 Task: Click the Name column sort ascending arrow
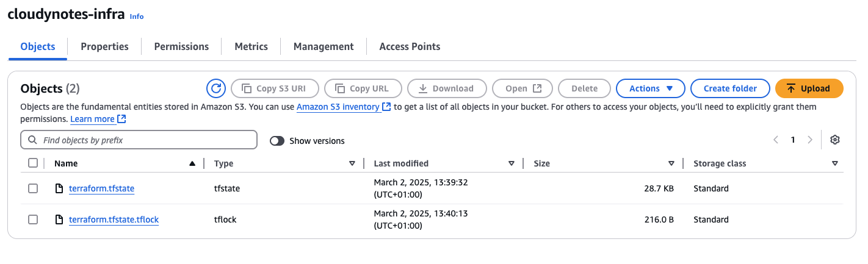pyautogui.click(x=192, y=163)
